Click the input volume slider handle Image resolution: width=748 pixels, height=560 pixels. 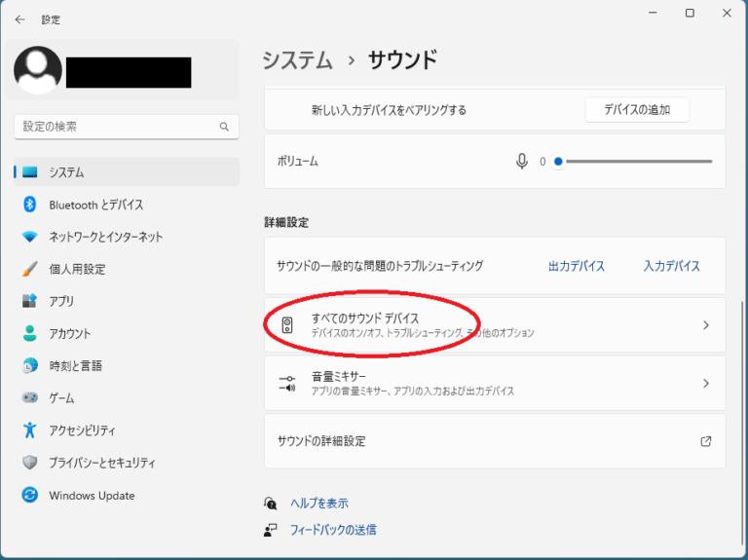pyautogui.click(x=558, y=162)
